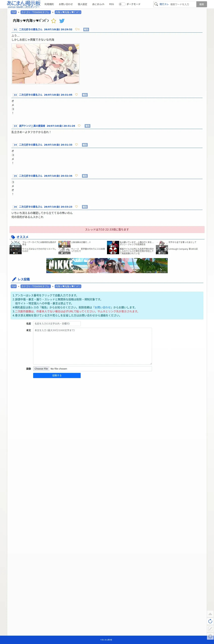Screen dimensions: 214x644
Task: Focus the 名前 name input field
Action: [x=57, y=323]
